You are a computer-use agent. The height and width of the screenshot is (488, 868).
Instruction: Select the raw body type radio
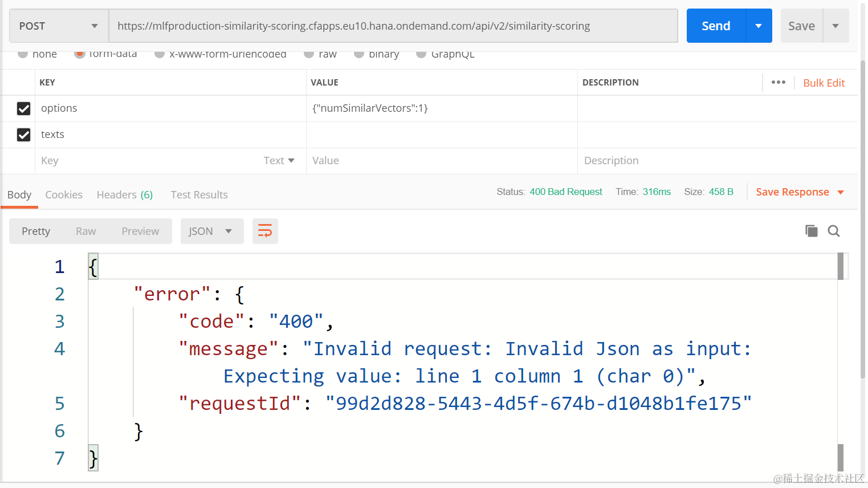[x=309, y=54]
